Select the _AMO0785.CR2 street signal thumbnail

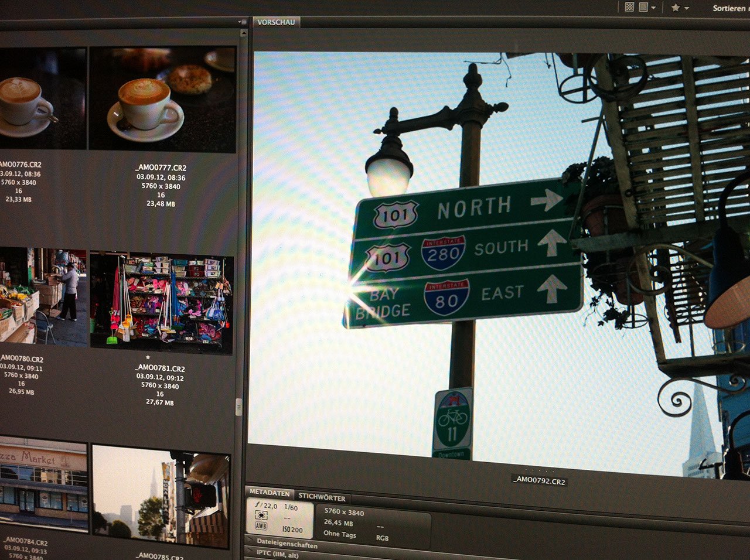coord(161,496)
